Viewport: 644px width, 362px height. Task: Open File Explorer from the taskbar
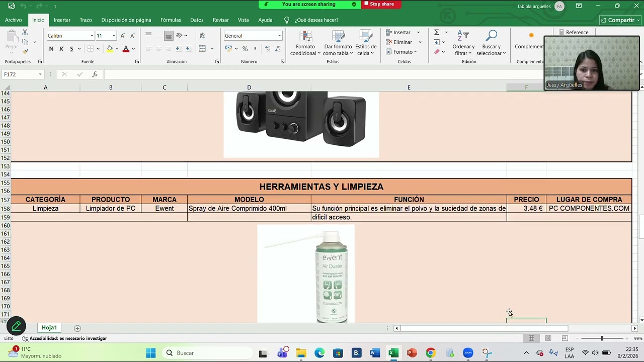pos(301,353)
